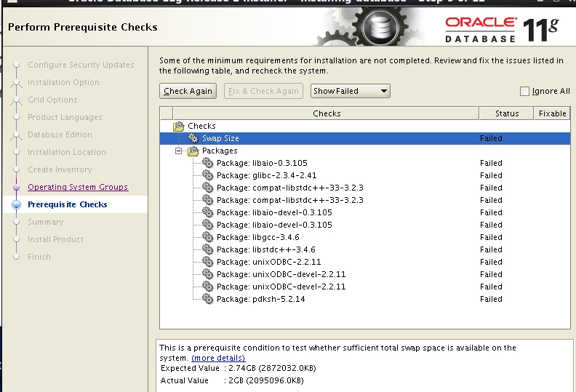Click the Fix & Check Again button
576x392 pixels.
(263, 91)
